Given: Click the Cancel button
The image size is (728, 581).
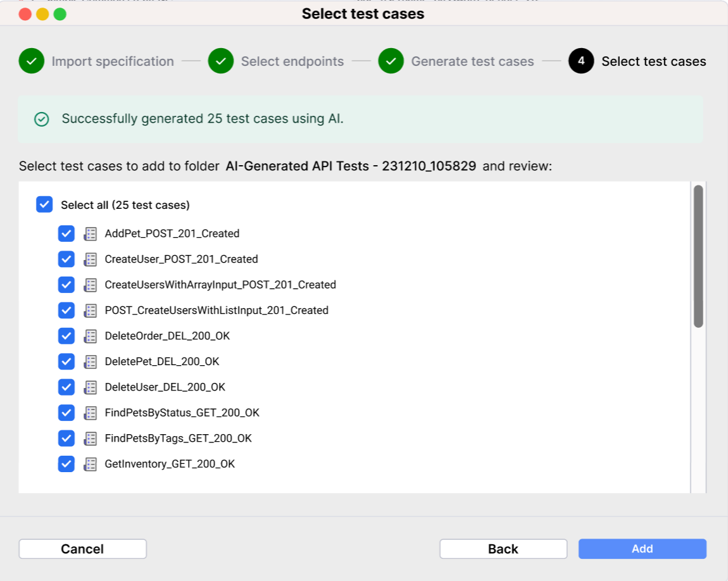Looking at the screenshot, I should 83,549.
